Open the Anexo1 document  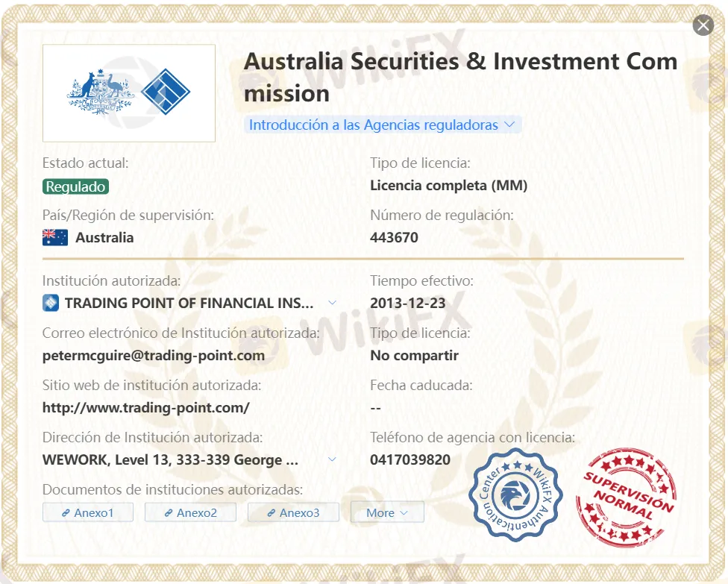point(88,512)
